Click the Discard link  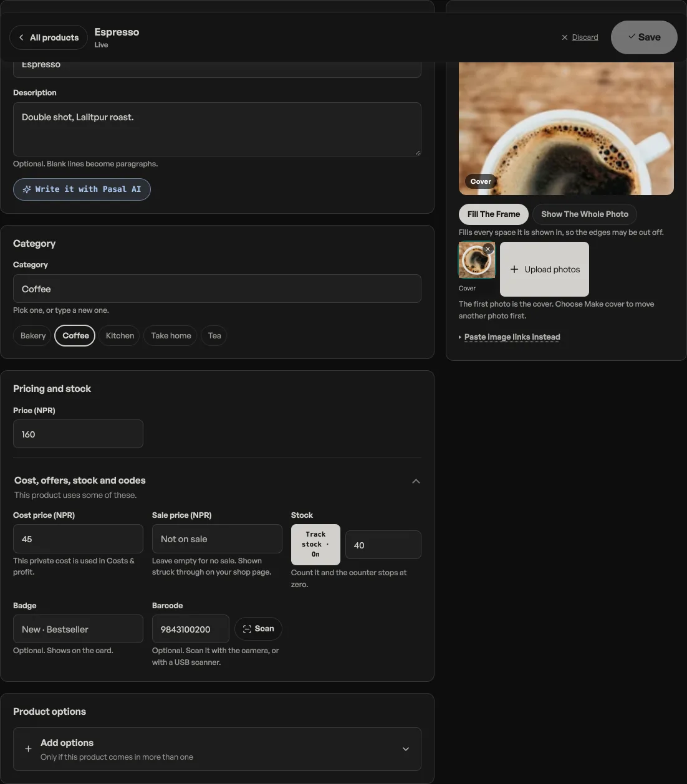(585, 37)
